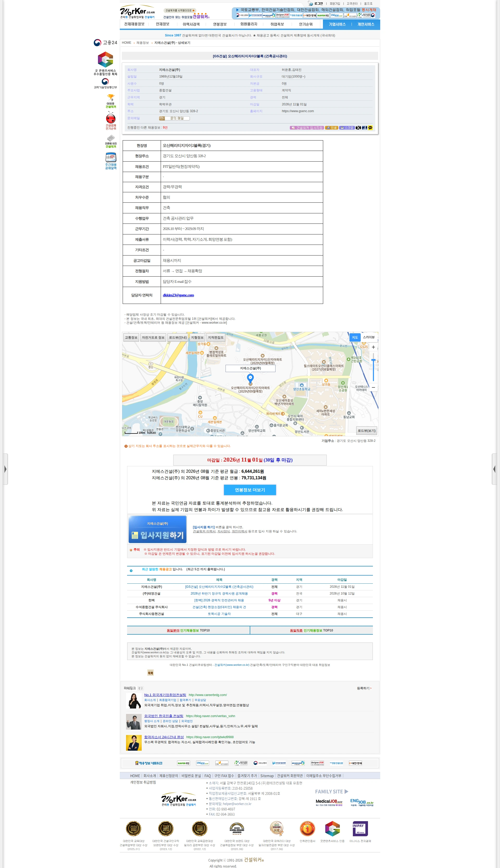
Task: Open 언론에 비친 건설워커 icon
Action: 111,141
